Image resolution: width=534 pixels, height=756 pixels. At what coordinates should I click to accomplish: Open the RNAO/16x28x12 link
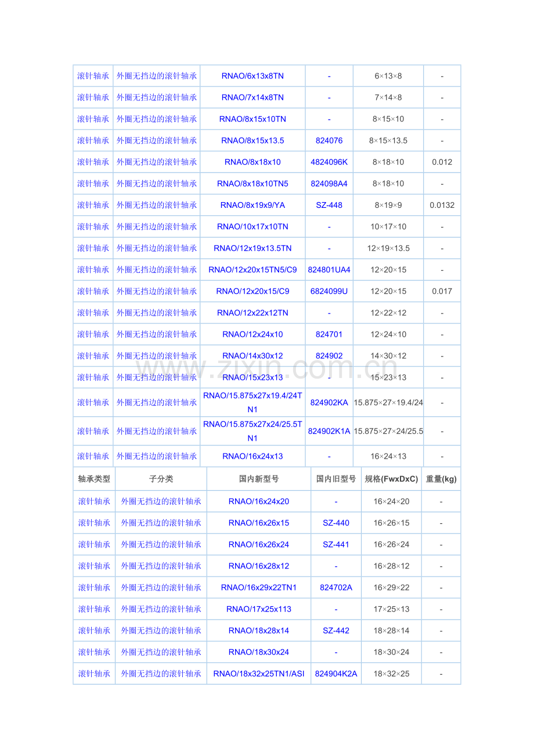tap(258, 566)
